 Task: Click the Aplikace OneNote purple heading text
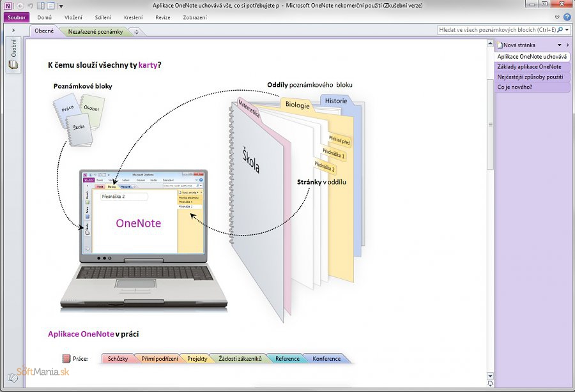tap(80, 334)
